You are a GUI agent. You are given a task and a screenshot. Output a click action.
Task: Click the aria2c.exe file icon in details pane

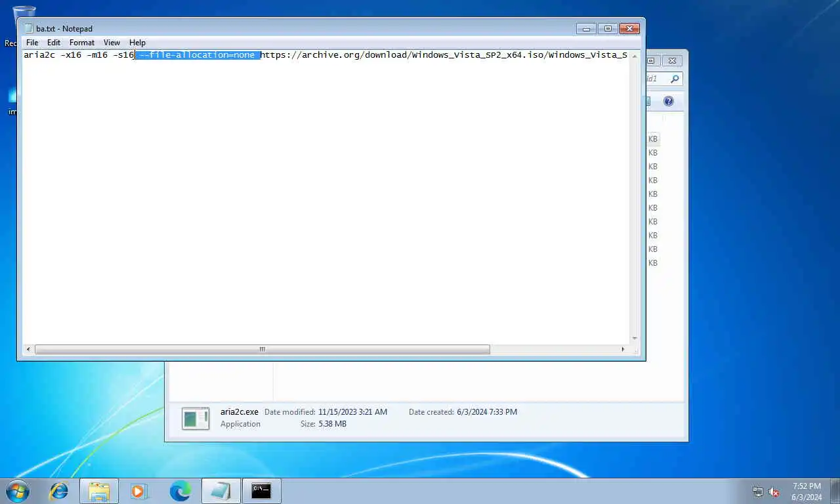pos(196,419)
